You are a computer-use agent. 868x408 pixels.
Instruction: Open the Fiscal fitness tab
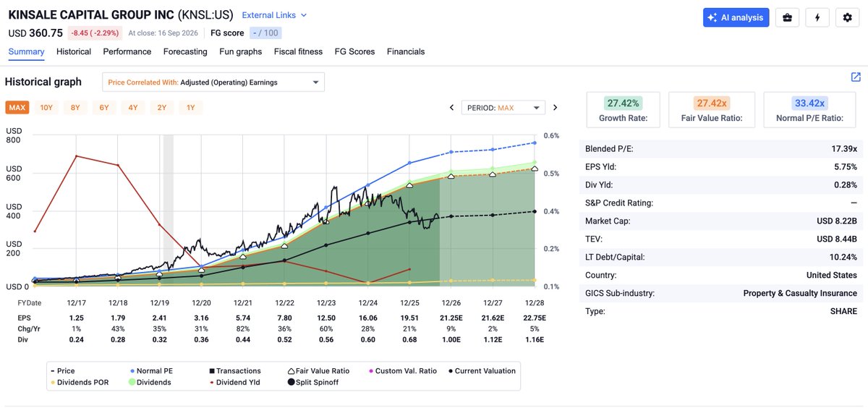point(298,51)
